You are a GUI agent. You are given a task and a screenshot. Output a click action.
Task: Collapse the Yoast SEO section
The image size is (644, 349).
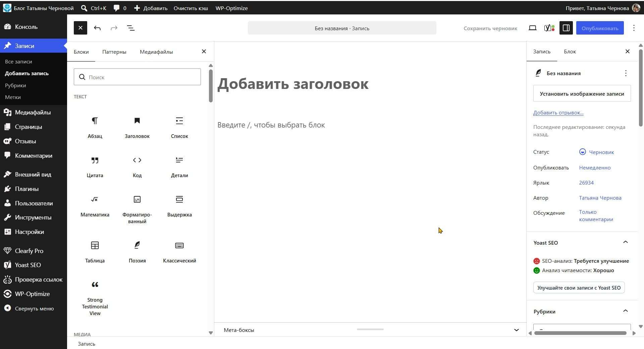click(626, 242)
